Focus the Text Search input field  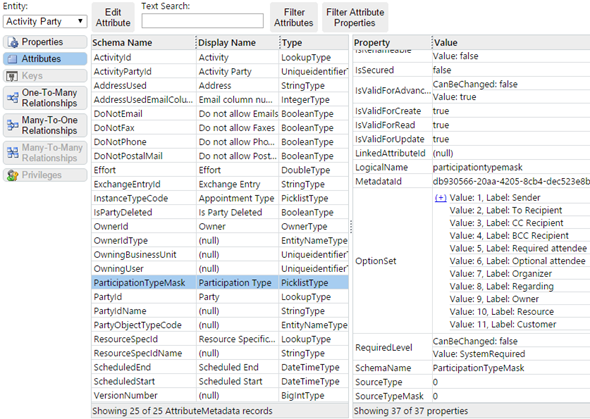pos(202,21)
